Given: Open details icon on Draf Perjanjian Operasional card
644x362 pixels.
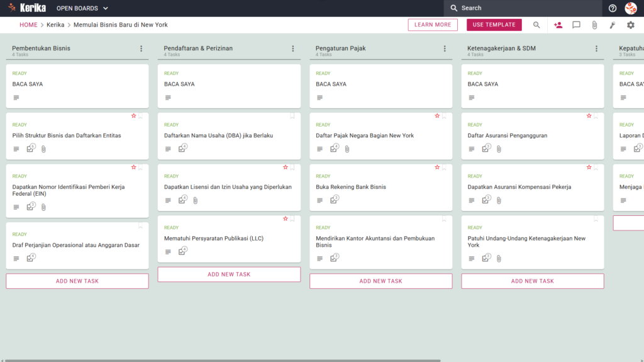Looking at the screenshot, I should tap(16, 258).
